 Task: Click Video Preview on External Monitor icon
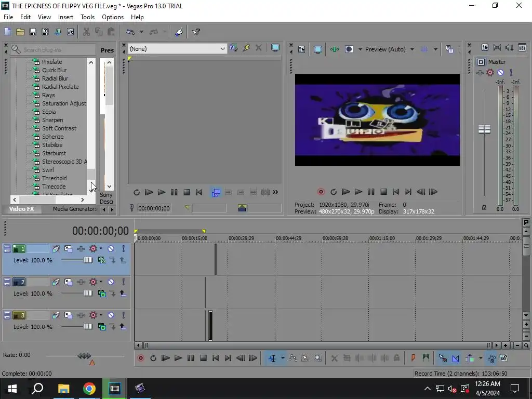[x=317, y=49]
